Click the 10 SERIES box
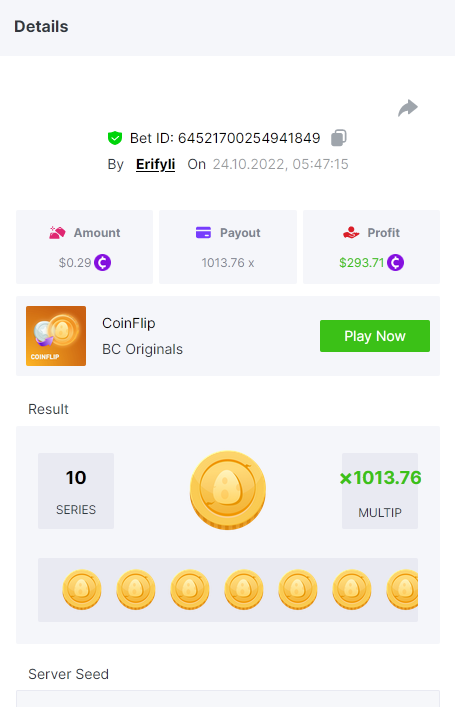455x707 pixels. [x=76, y=491]
